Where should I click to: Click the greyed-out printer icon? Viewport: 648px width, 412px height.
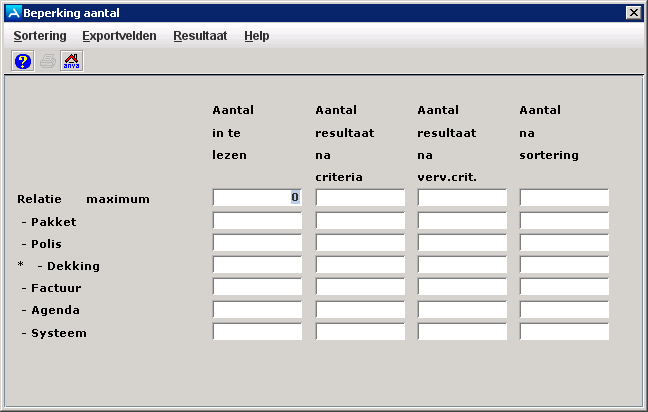pos(47,61)
